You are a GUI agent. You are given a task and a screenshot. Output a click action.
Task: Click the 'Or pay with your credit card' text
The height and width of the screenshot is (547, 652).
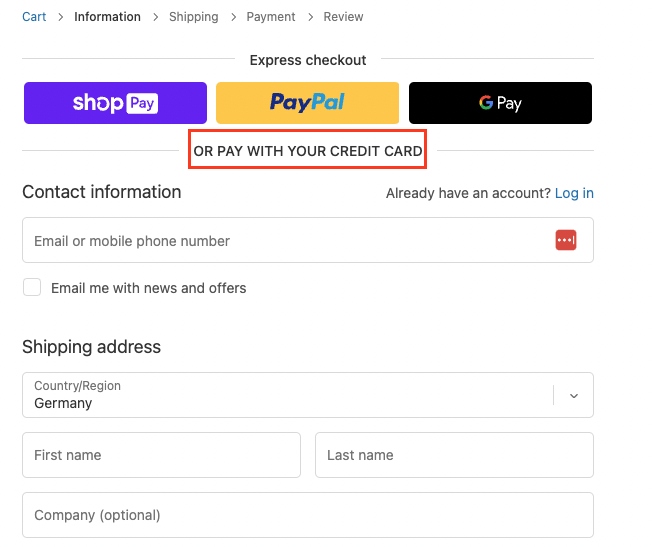coord(308,153)
